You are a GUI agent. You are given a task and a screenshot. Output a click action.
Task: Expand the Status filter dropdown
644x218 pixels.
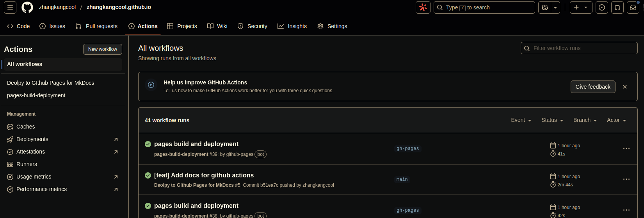552,120
